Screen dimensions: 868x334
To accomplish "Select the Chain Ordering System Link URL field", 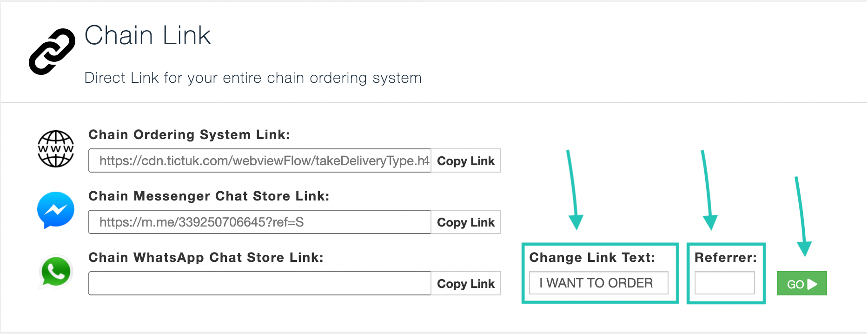I will (260, 160).
